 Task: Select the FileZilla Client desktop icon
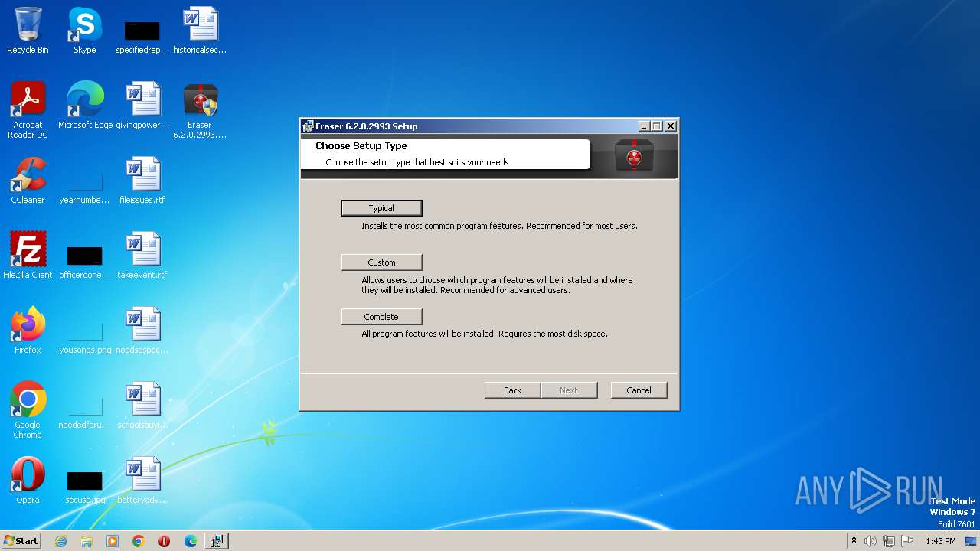click(x=28, y=256)
